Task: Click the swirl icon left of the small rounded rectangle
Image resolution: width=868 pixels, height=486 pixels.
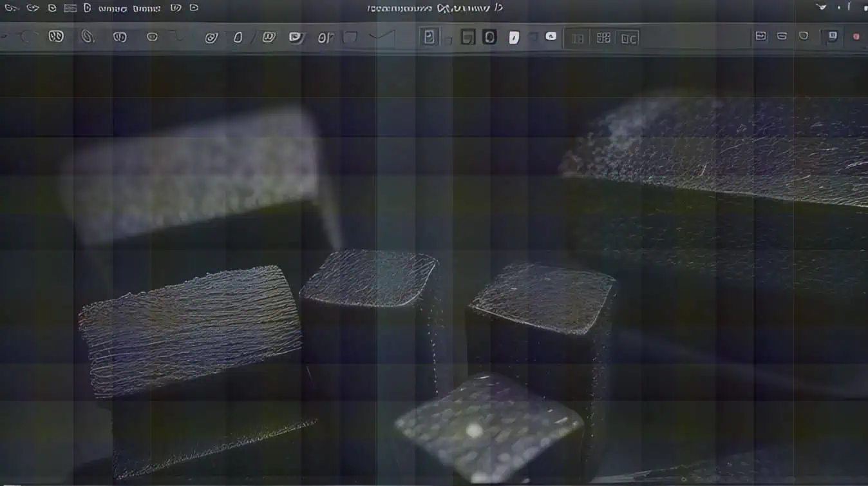Action: [211, 38]
